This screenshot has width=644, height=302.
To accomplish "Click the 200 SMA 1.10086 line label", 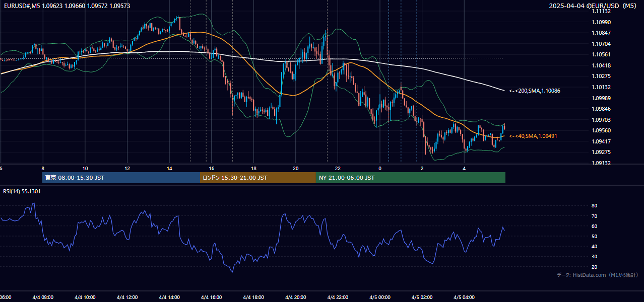I will pyautogui.click(x=534, y=91).
